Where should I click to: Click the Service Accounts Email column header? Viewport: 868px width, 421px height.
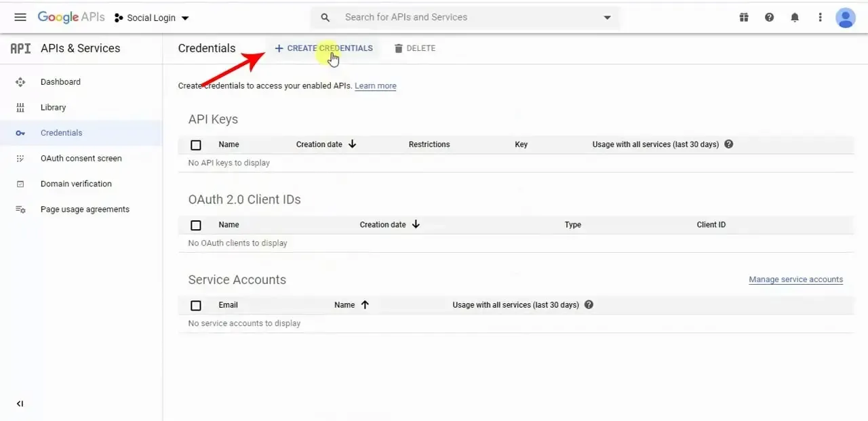228,305
